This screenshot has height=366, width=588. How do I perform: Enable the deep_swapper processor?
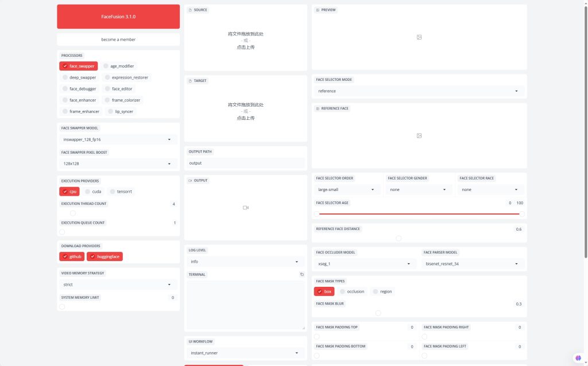click(x=79, y=77)
